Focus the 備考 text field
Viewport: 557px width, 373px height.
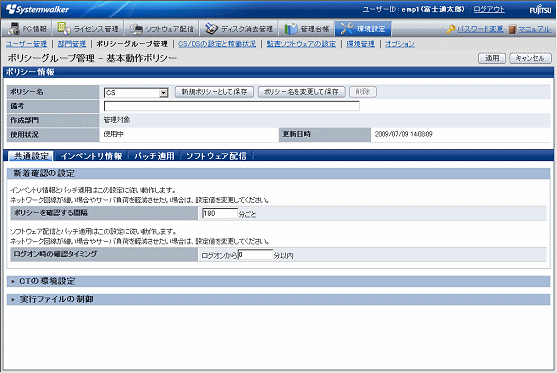pyautogui.click(x=232, y=106)
